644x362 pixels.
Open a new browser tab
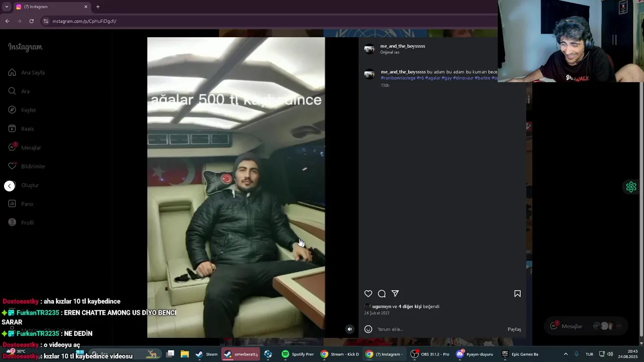[98, 7]
